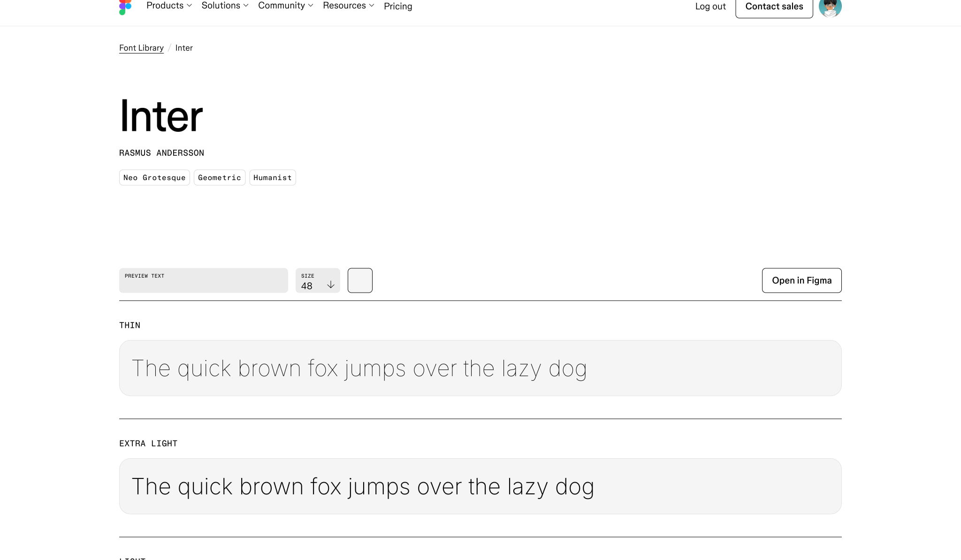
Task: Open the Pricing page
Action: tap(398, 6)
